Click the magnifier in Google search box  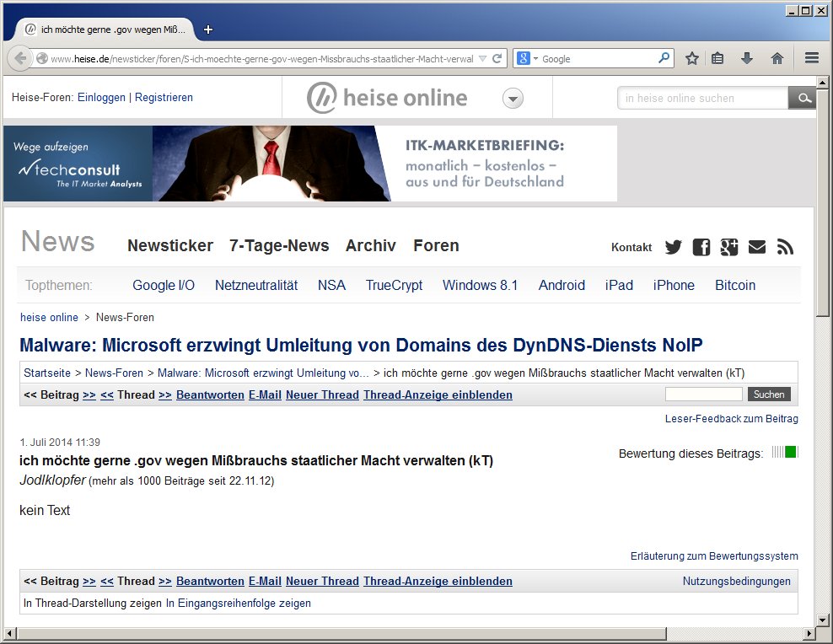[x=664, y=58]
